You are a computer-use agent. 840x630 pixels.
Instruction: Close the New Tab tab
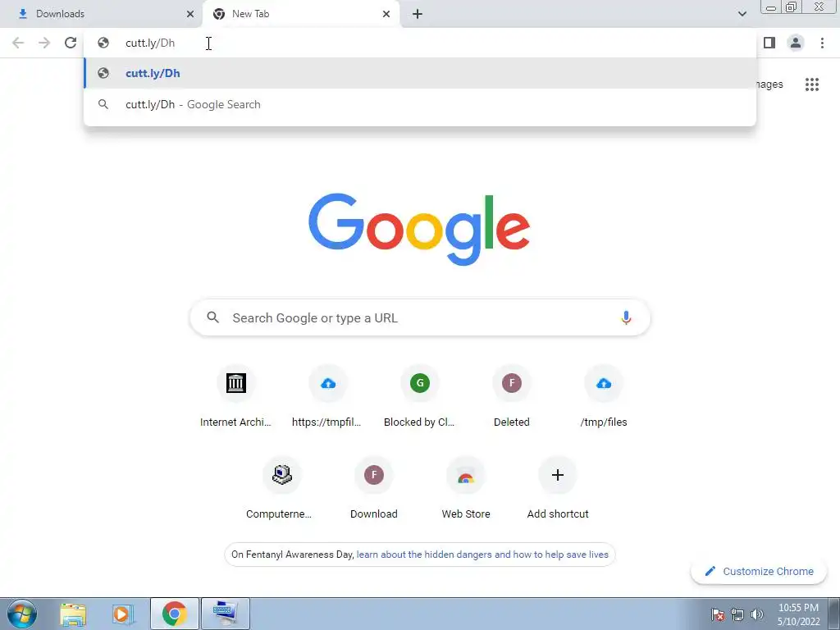point(386,14)
